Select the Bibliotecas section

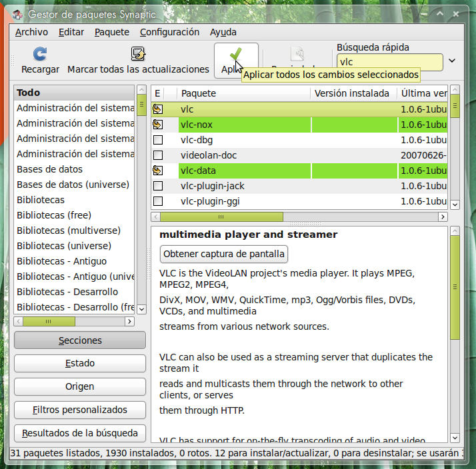point(74,200)
